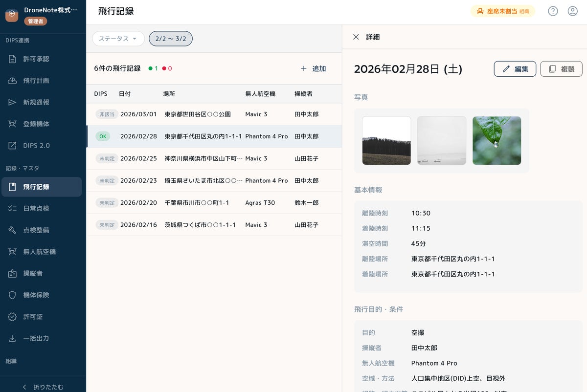The width and height of the screenshot is (587, 392).
Task: Click the 座席未割当 status badge
Action: point(502,11)
